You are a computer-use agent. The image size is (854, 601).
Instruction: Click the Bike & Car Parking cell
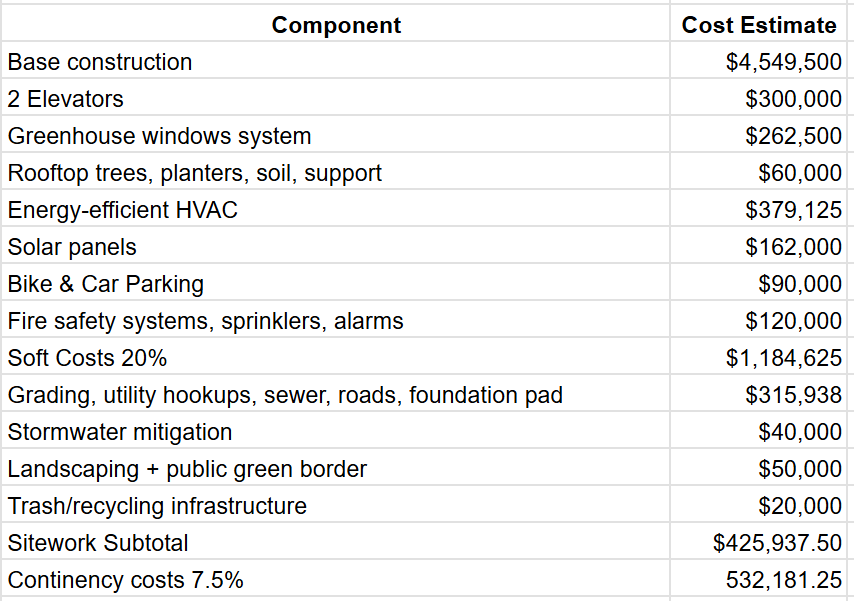tap(336, 284)
